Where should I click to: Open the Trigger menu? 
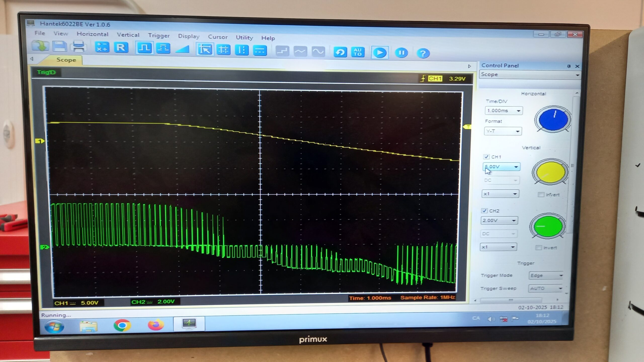[159, 35]
